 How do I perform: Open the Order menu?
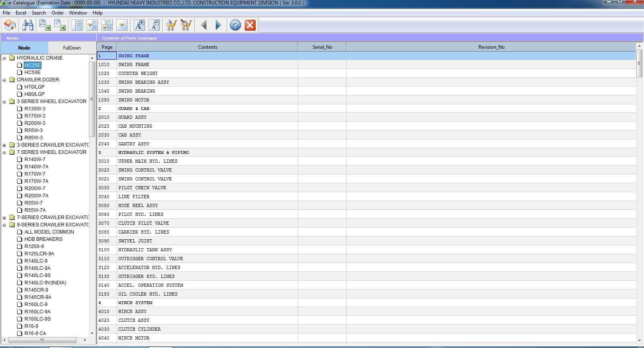(x=58, y=13)
